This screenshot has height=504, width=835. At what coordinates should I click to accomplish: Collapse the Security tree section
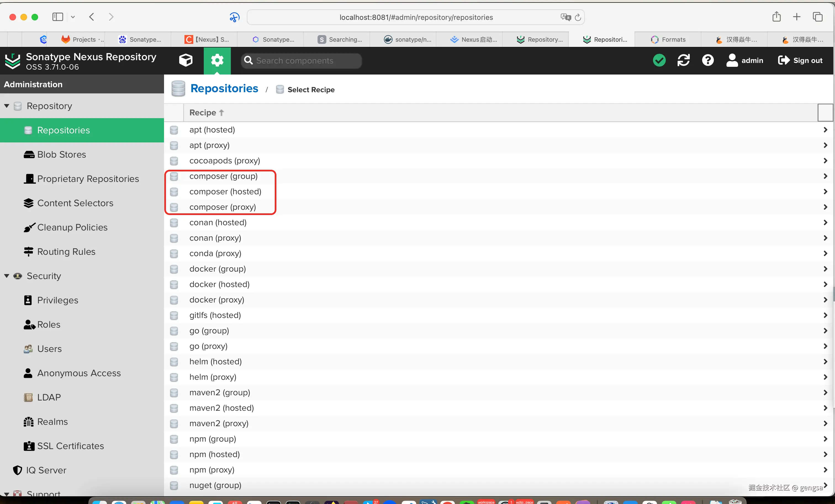tap(6, 276)
